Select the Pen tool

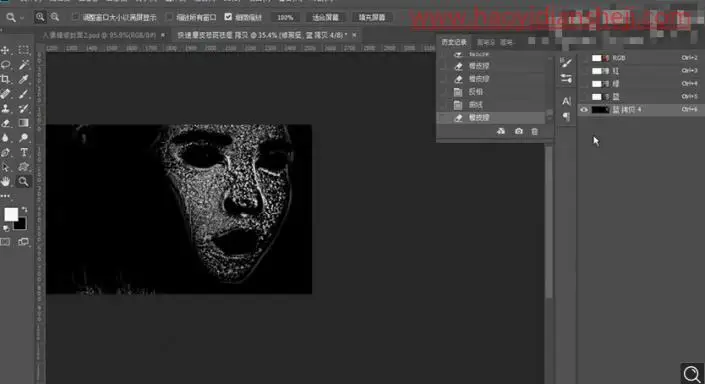point(5,152)
